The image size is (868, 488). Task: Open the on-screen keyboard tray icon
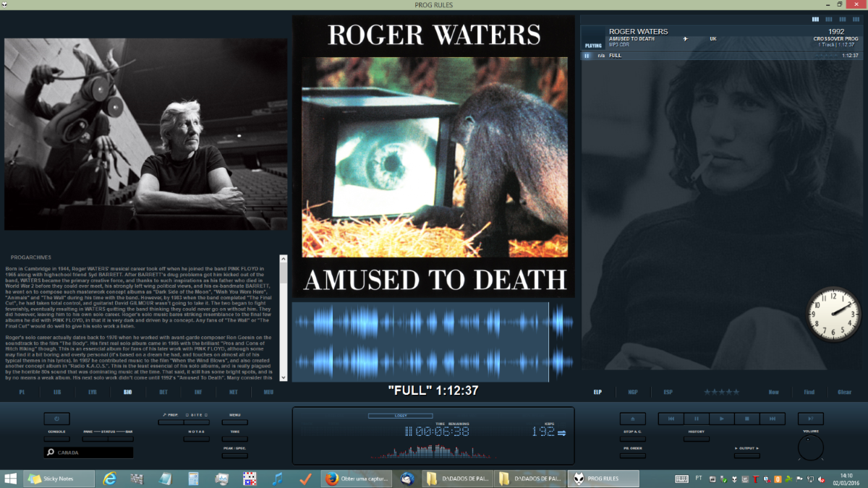[x=681, y=479]
